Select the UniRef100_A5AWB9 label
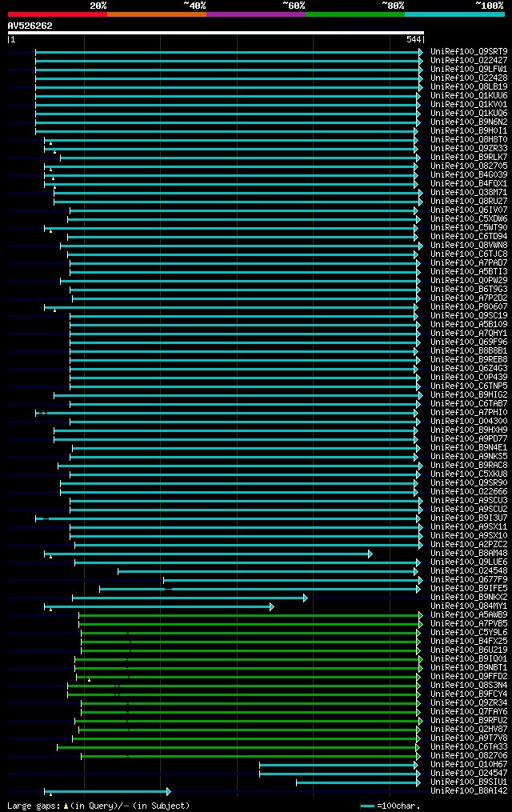 click(469, 615)
